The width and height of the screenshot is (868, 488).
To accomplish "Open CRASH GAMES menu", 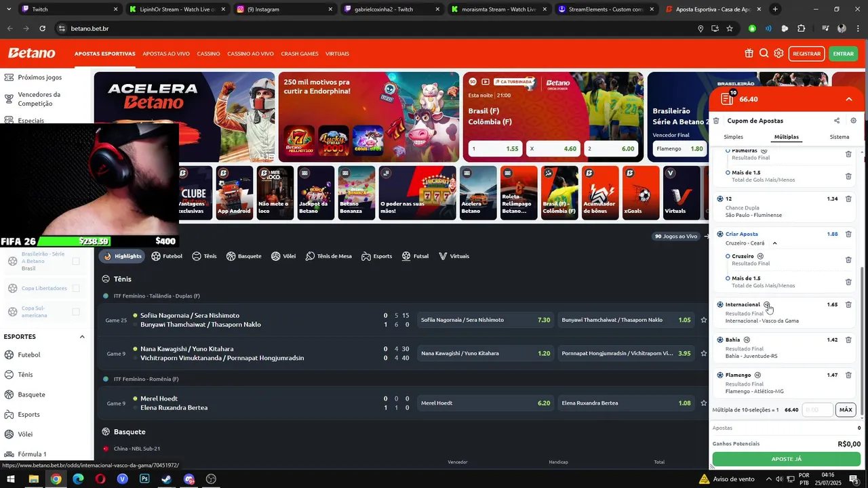I will [300, 54].
